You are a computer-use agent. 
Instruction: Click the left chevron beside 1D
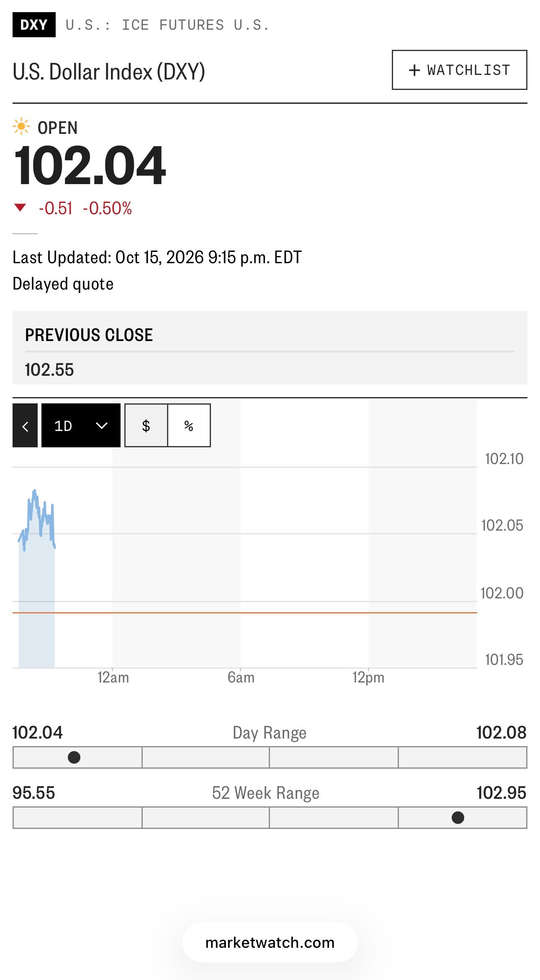pyautogui.click(x=25, y=426)
